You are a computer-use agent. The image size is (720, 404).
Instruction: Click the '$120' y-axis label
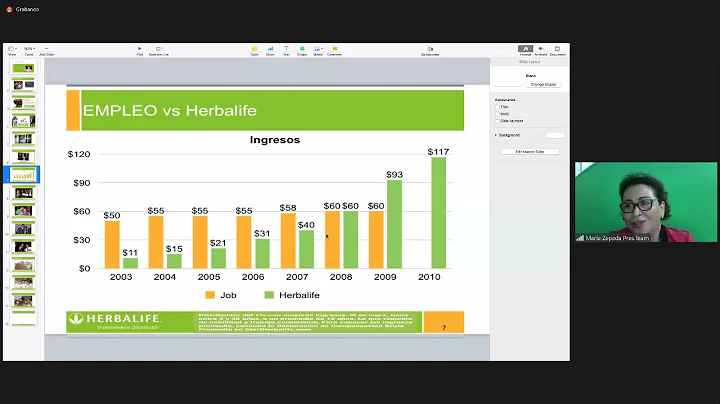tap(79, 154)
